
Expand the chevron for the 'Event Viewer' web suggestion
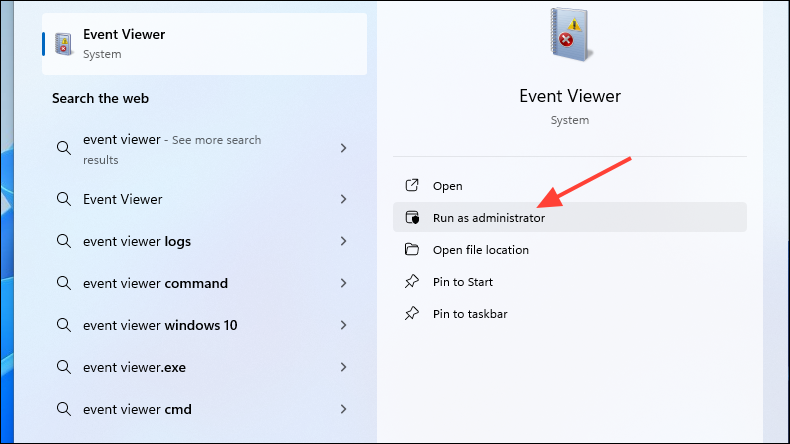pos(344,199)
